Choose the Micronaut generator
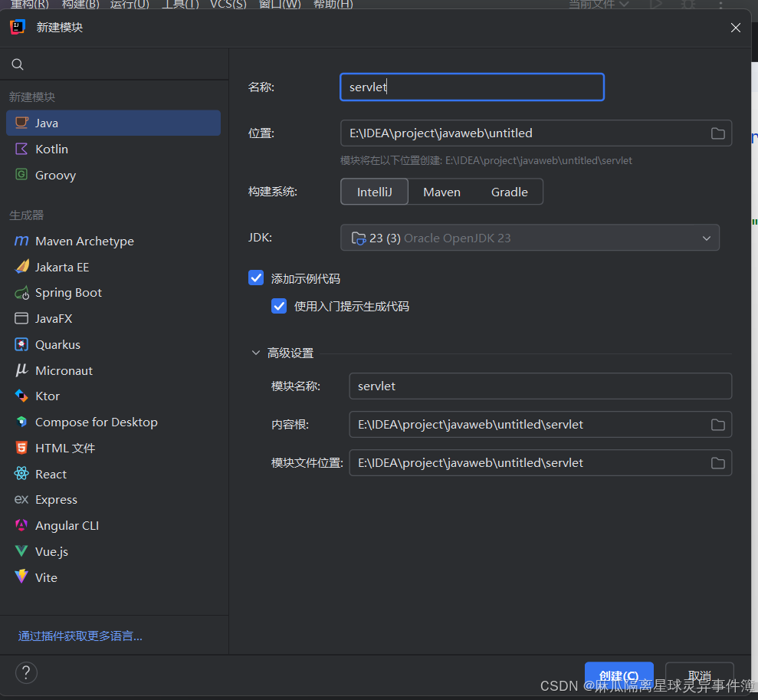 click(x=113, y=370)
